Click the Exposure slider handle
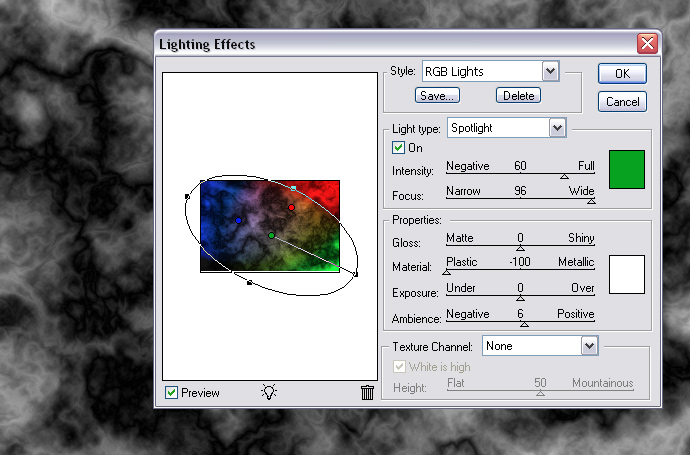The width and height of the screenshot is (690, 455). click(x=520, y=299)
